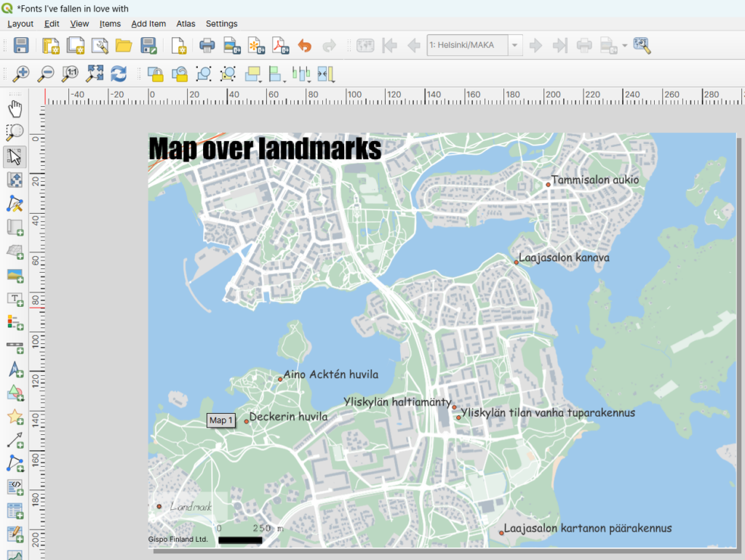Activate the Pan Layout hand tool
This screenshot has width=745, height=560.
pyautogui.click(x=15, y=109)
